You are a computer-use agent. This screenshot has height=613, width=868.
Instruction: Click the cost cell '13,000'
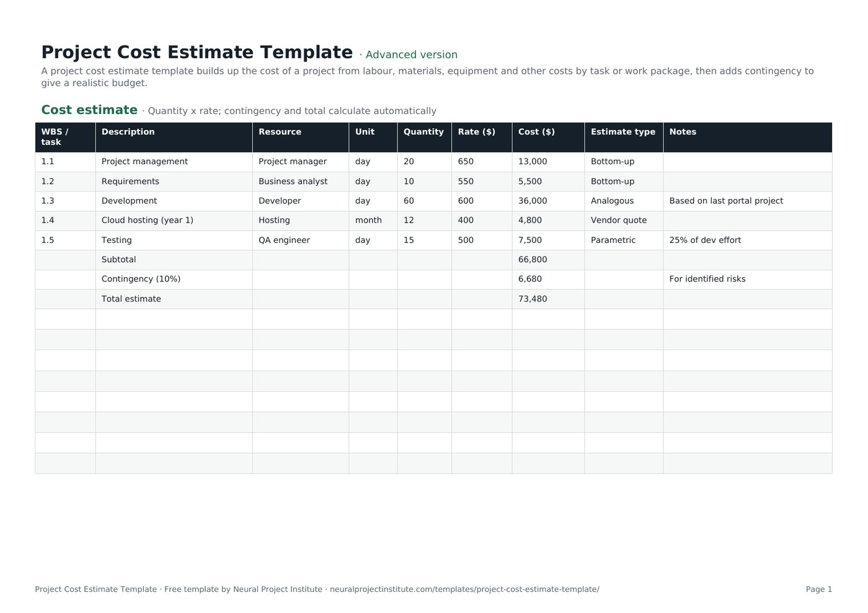click(x=548, y=162)
